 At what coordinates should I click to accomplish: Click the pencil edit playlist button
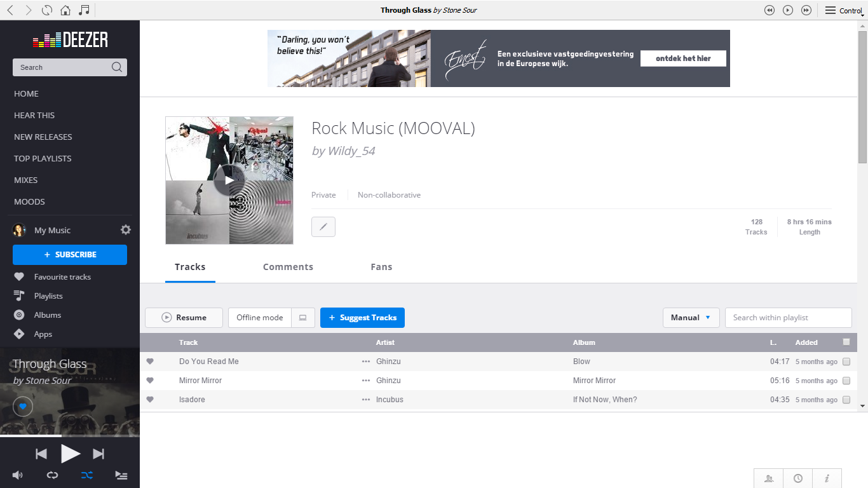coord(323,227)
